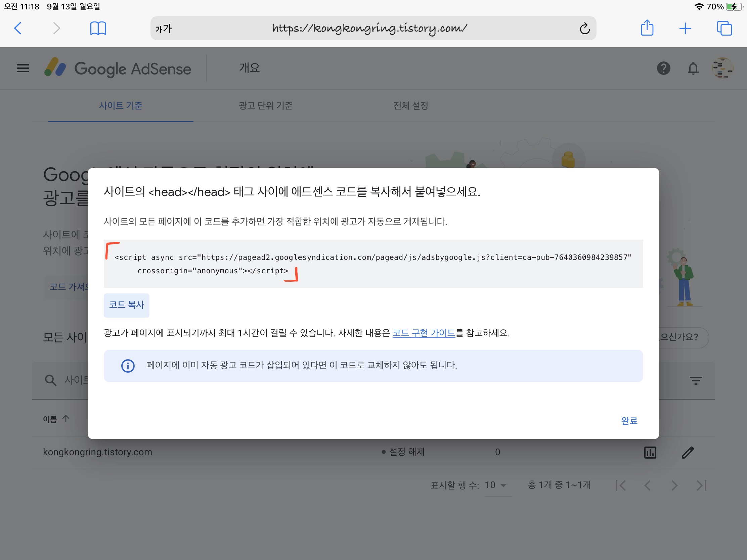Select the AdSense script code snippet
This screenshot has width=747, height=560.
(x=373, y=264)
